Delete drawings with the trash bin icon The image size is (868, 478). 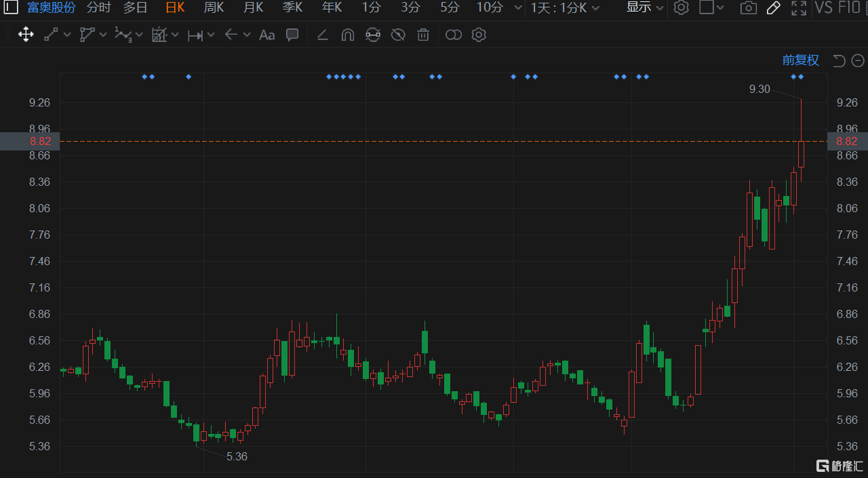(x=423, y=35)
